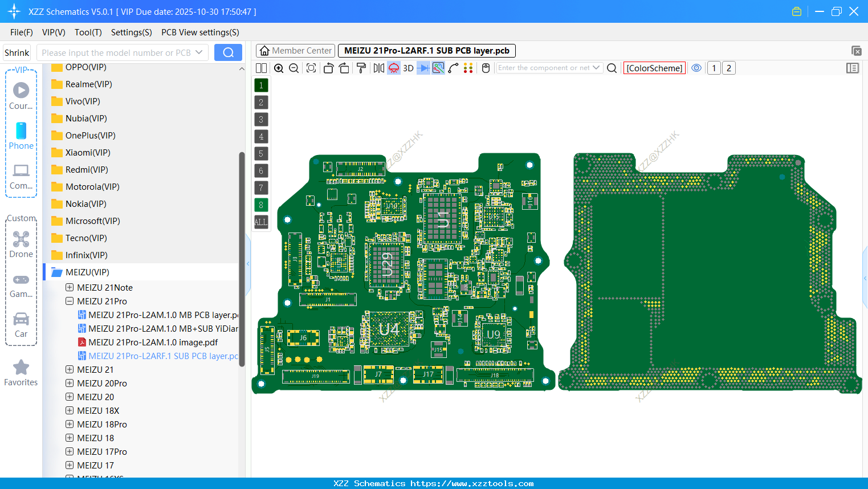
Task: Click the toolbar button labeled 2
Action: 728,68
